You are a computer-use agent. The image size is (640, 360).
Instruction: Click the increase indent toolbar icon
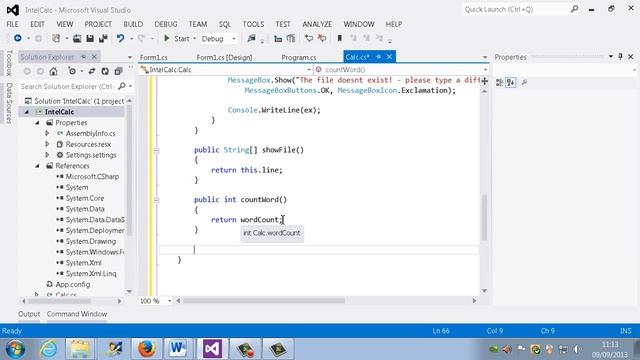pyautogui.click(x=291, y=38)
